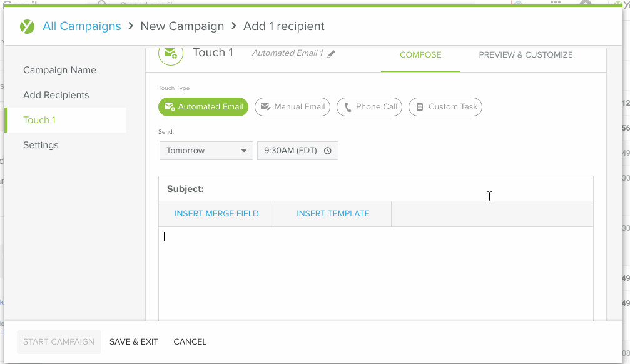This screenshot has width=630, height=364.
Task: Open Settings in the campaign sidebar
Action: pos(41,145)
